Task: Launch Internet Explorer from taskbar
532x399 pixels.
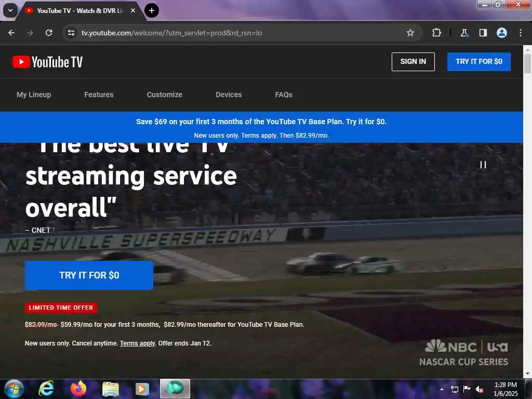Action: [46, 389]
